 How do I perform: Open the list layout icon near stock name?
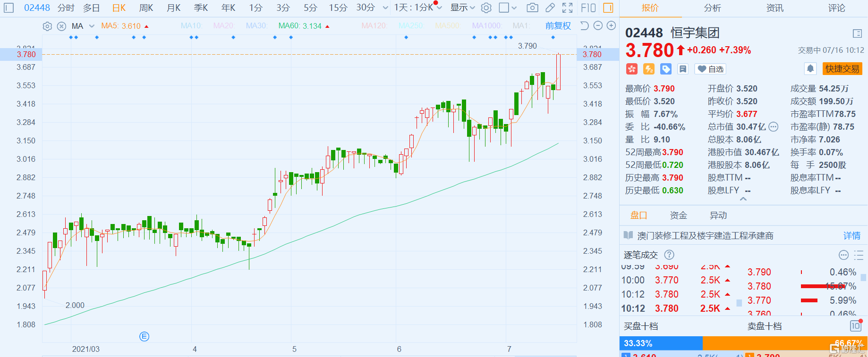pyautogui.click(x=857, y=33)
